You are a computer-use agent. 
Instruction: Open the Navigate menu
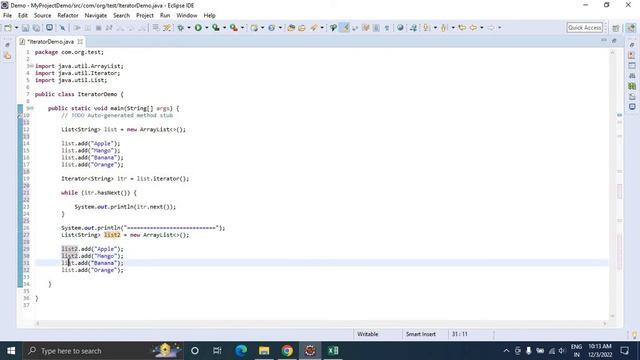[x=96, y=16]
